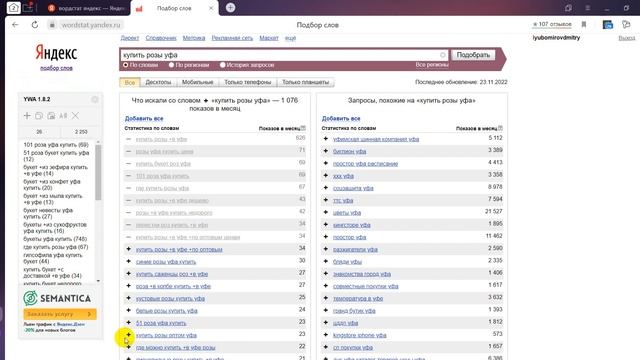This screenshot has width=640, height=360.
Task: Open YWA panel settings gear
Action: (x=95, y=99)
